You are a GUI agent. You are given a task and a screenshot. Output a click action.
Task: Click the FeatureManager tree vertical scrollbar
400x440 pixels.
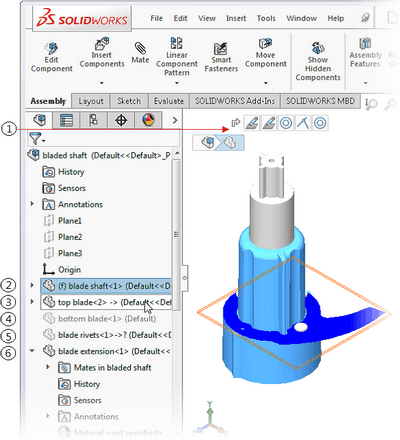(176, 234)
